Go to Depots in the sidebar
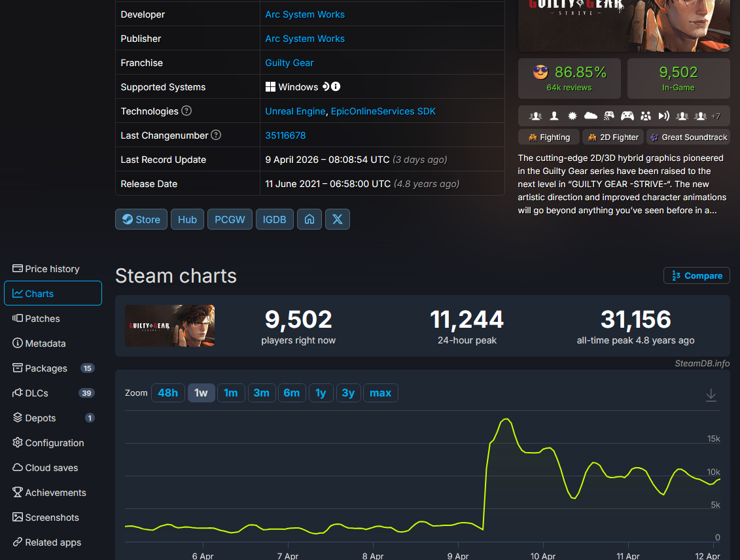740x560 pixels. [x=53, y=418]
